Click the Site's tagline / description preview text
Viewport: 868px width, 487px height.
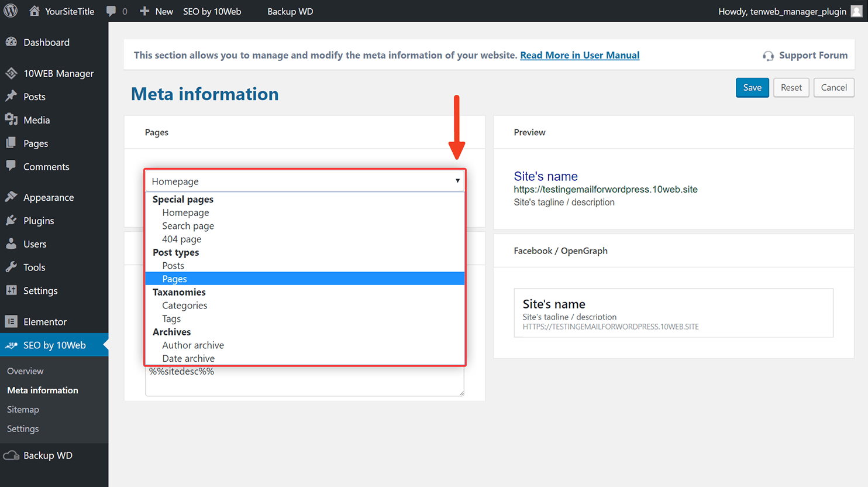(x=564, y=202)
